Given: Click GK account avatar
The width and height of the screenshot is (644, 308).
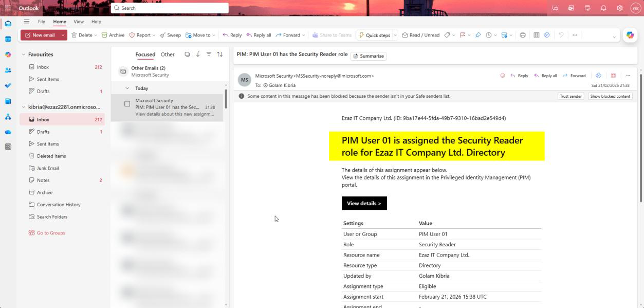Looking at the screenshot, I should (635, 8).
